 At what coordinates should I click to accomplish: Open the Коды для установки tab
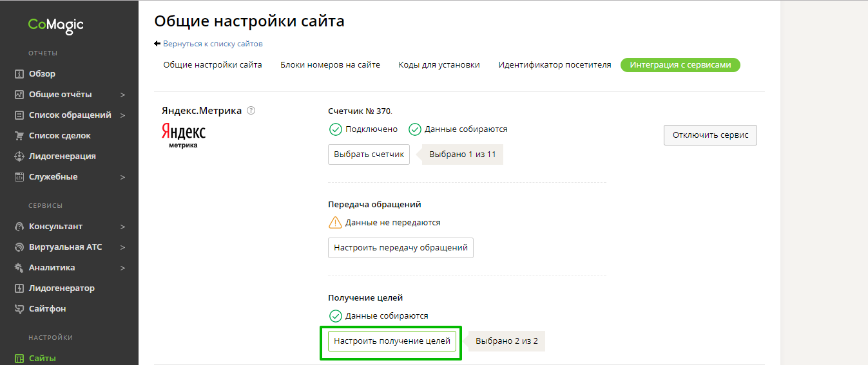pos(439,65)
